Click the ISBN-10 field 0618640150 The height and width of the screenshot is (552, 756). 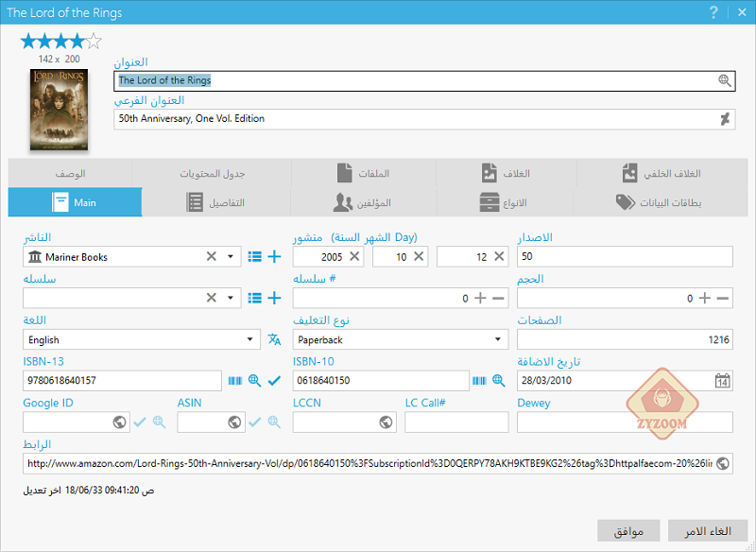[x=381, y=381]
